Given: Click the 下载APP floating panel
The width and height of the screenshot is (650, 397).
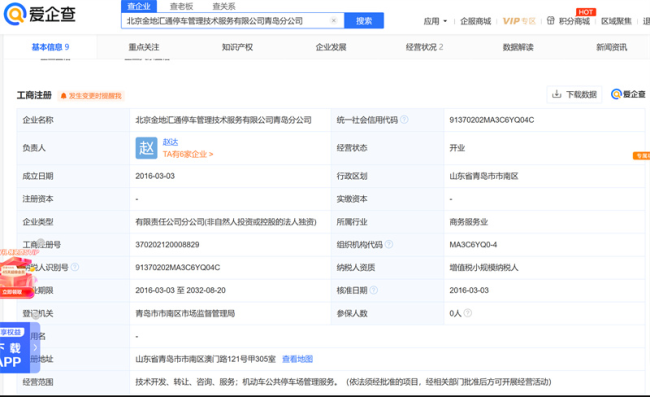Looking at the screenshot, I should click(15, 347).
